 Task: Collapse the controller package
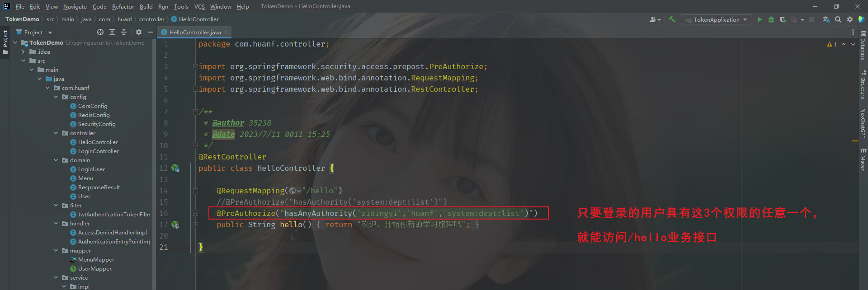click(x=56, y=133)
